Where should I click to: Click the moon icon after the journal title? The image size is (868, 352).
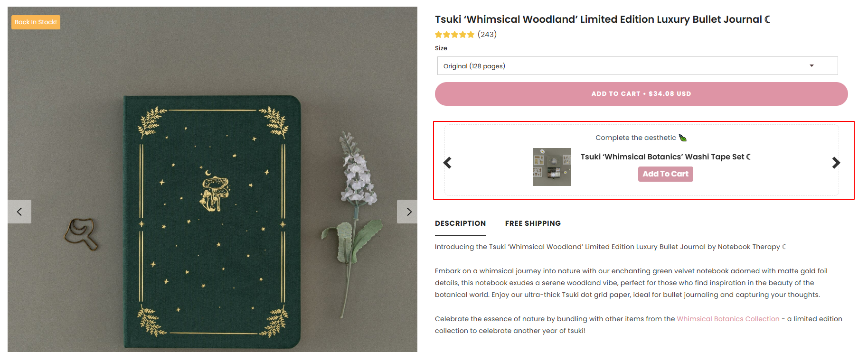(768, 19)
